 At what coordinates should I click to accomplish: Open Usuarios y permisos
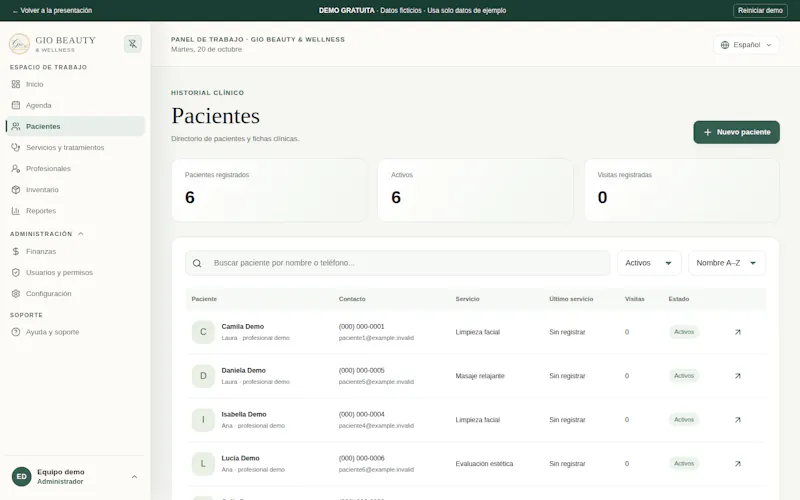coord(75,272)
